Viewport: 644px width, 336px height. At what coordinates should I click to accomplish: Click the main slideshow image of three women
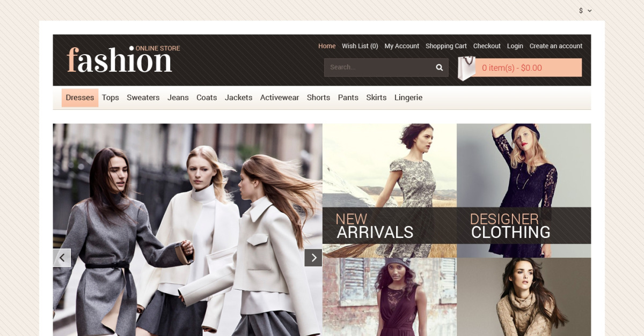(187, 230)
